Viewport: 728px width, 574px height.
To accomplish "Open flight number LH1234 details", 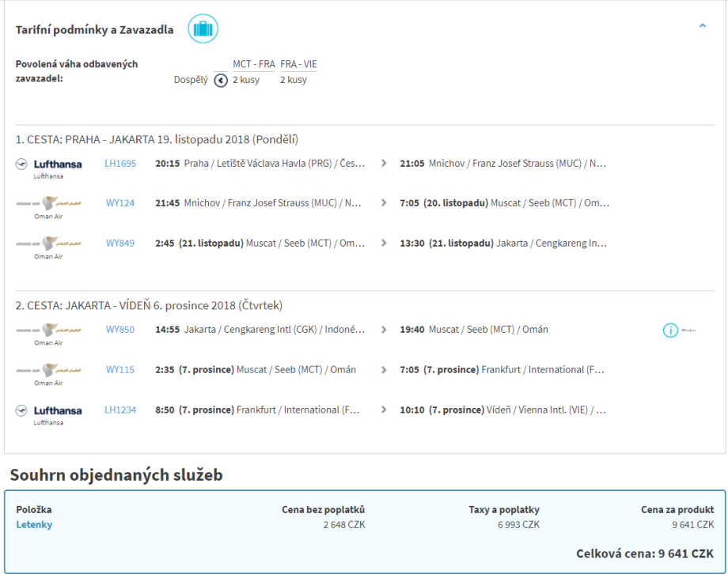I will click(120, 410).
